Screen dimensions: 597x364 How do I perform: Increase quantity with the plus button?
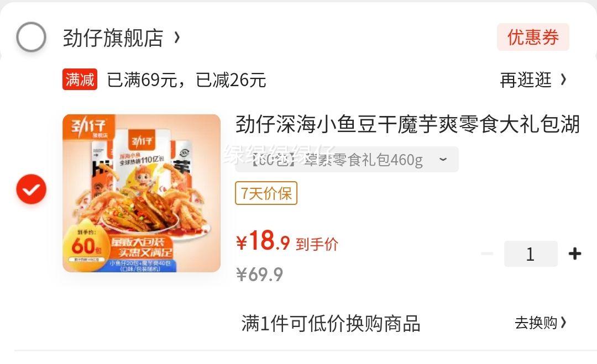coord(574,254)
